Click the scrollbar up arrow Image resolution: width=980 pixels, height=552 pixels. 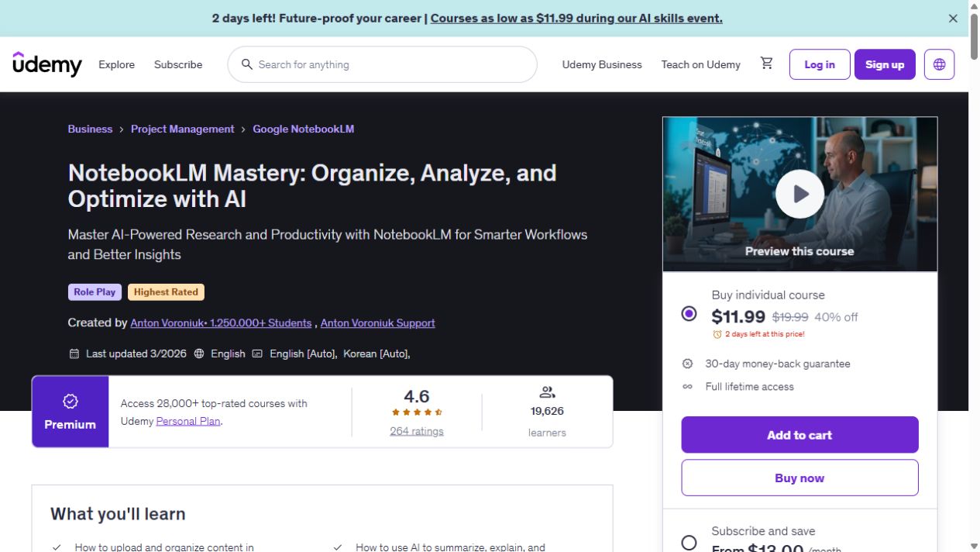[974, 5]
